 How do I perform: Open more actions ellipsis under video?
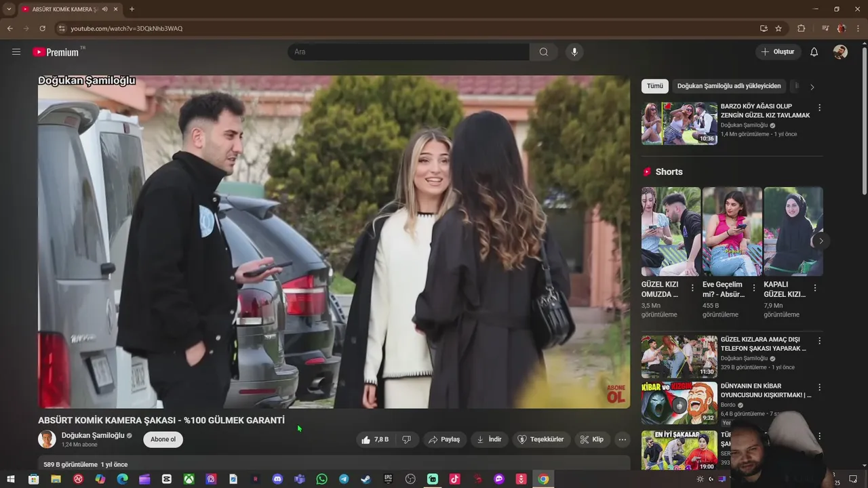pos(622,440)
